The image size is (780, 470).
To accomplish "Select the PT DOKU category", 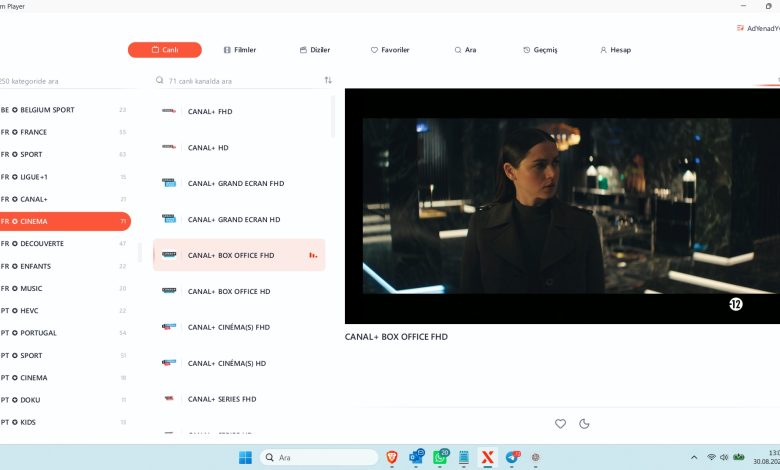I will click(x=65, y=400).
